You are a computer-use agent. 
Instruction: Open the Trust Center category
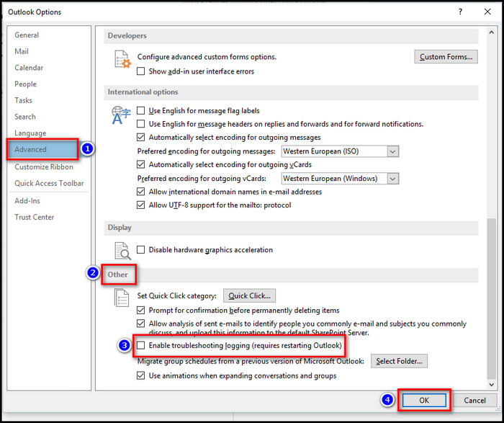(35, 217)
